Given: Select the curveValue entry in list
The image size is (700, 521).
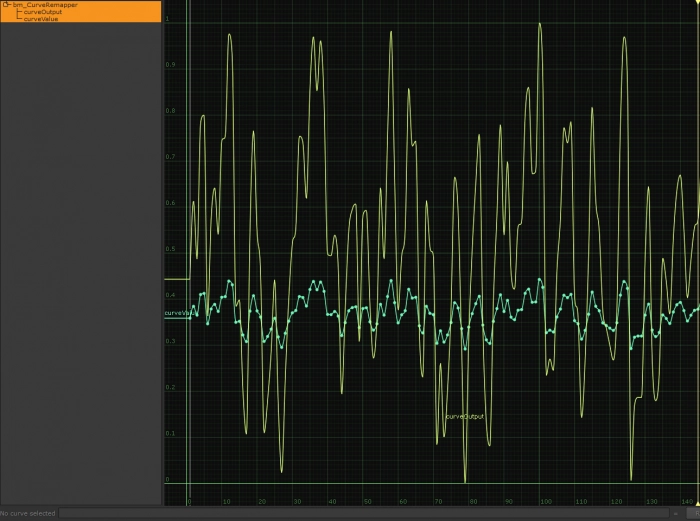Looking at the screenshot, I should pyautogui.click(x=41, y=19).
